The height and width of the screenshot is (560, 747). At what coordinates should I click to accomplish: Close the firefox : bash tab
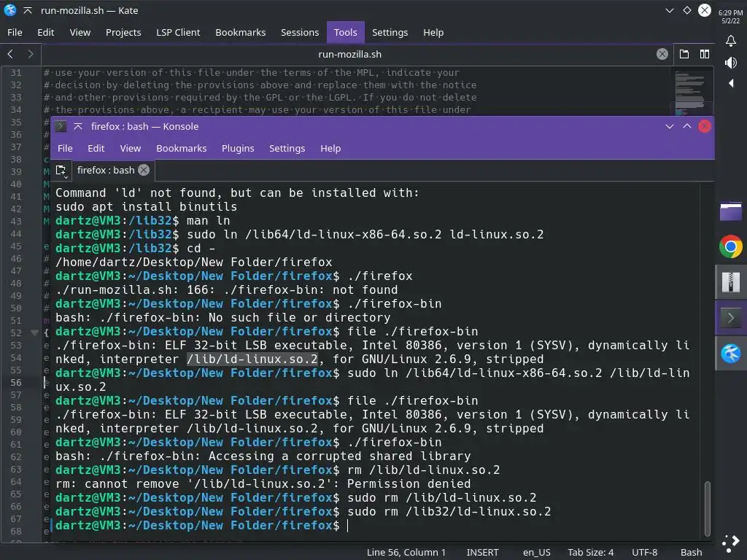(144, 170)
